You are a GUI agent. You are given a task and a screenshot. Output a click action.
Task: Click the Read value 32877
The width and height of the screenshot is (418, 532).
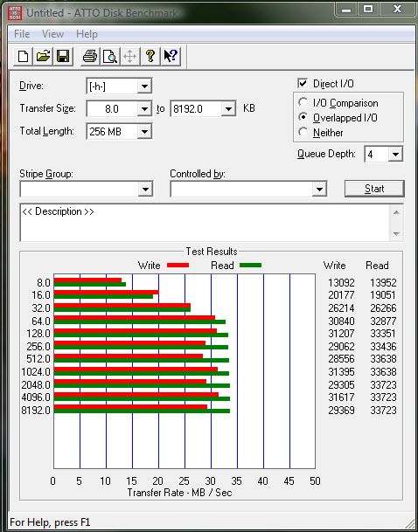point(383,321)
